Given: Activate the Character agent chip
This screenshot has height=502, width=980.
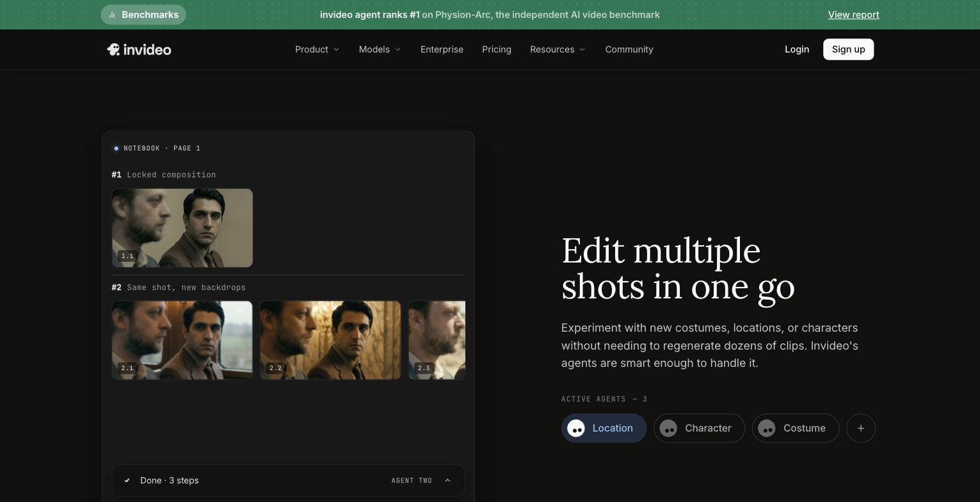Looking at the screenshot, I should (699, 428).
